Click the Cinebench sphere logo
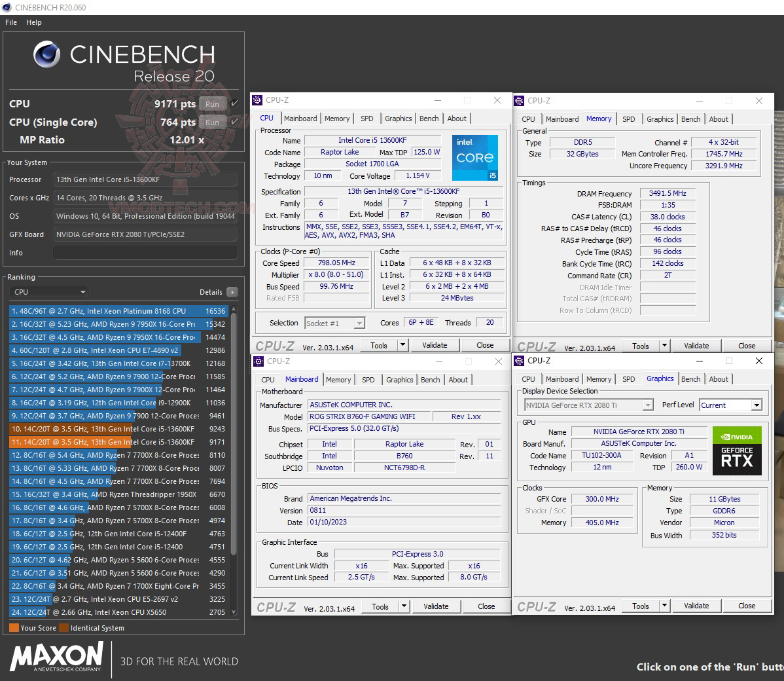Image resolution: width=784 pixels, height=681 pixels. pos(47,54)
